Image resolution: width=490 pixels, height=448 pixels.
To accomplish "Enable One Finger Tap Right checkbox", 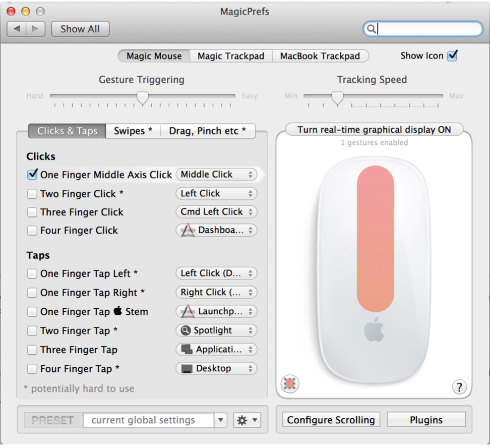I will pos(32,293).
